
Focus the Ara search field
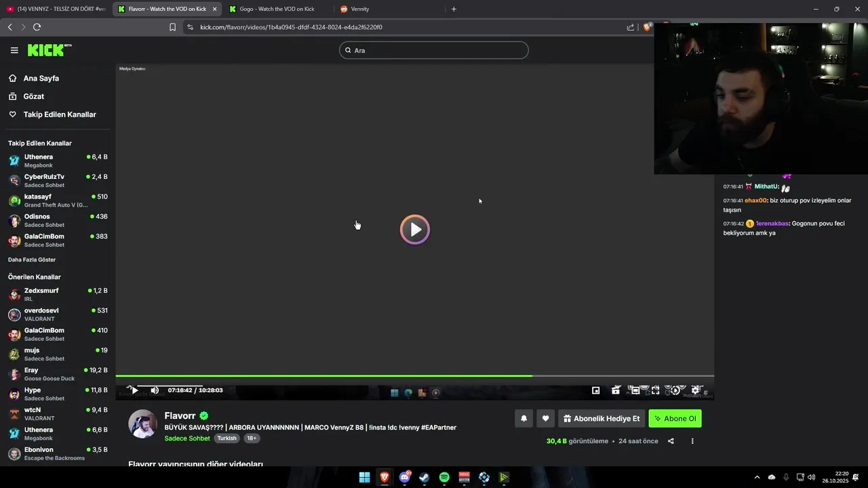tap(434, 50)
